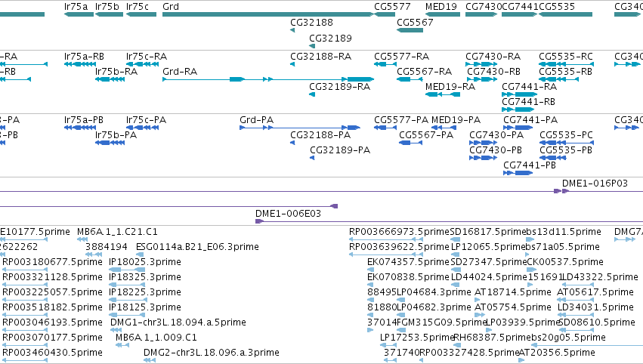643x364 pixels.
Task: Select the CG5567 gene label
Action: [x=415, y=23]
